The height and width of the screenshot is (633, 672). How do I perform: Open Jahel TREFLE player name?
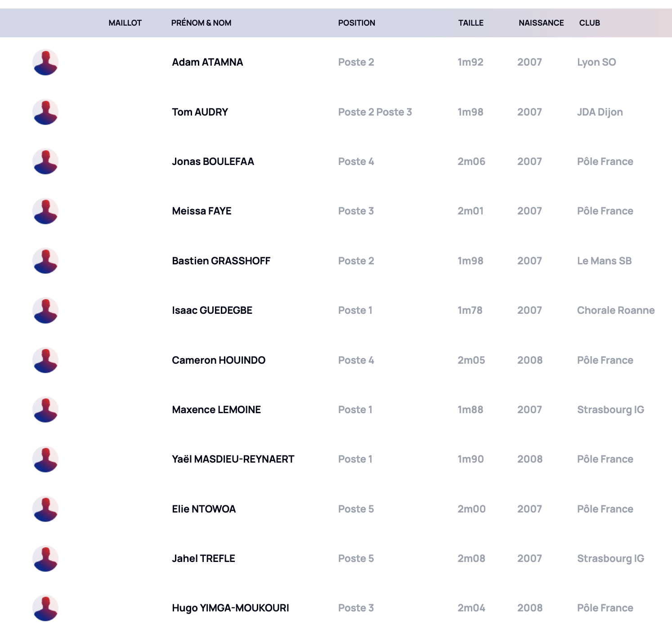[204, 558]
